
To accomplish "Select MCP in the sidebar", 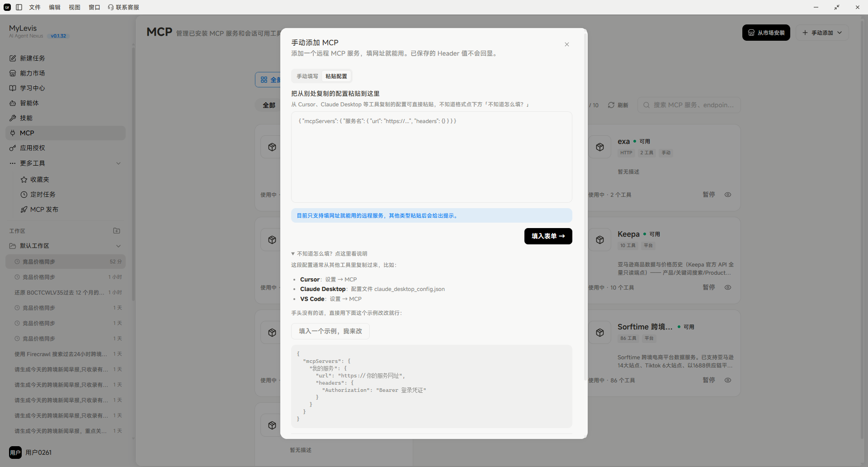I will point(66,133).
